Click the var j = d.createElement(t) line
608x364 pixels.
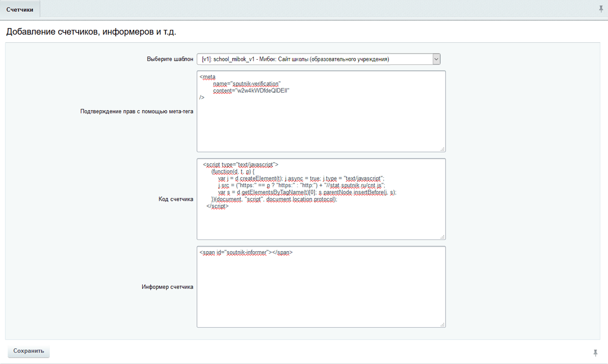pos(301,178)
